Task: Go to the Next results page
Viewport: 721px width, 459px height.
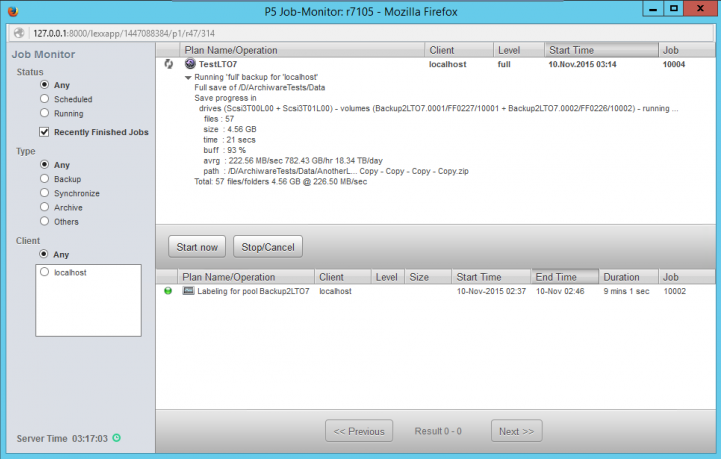Action: [516, 431]
